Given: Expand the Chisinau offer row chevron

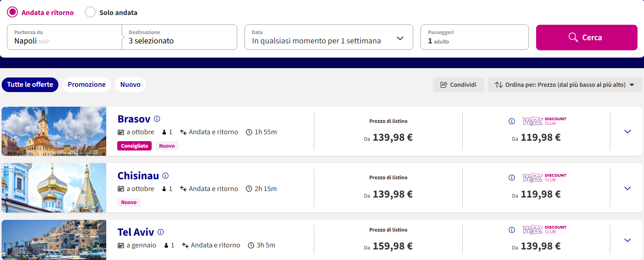Looking at the screenshot, I should tap(627, 188).
